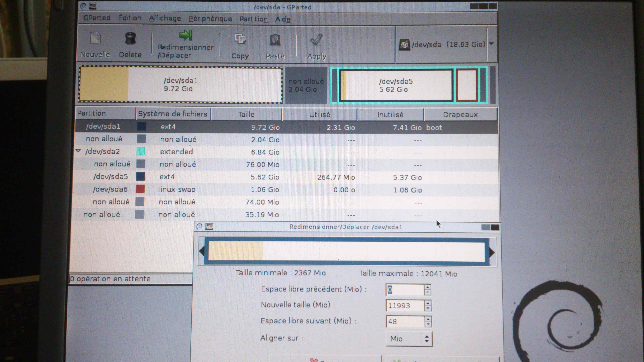The width and height of the screenshot is (644, 362).
Task: Open the GParted menu
Action: click(97, 18)
